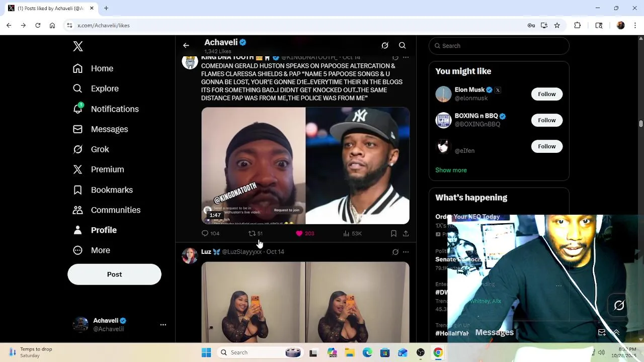The height and width of the screenshot is (362, 644).
Task: Open Luz's right mirror selfie photo
Action: 358,302
